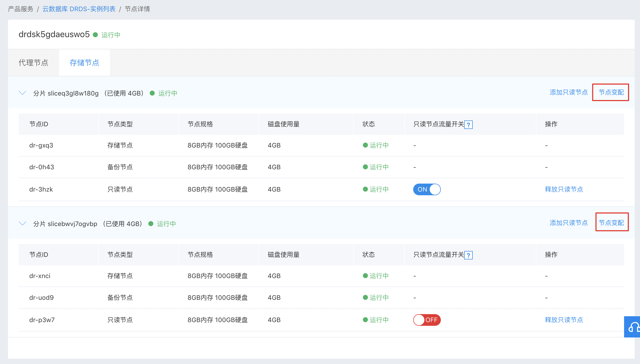Collapse shard slicebwvj7ogvbp section

(23, 223)
